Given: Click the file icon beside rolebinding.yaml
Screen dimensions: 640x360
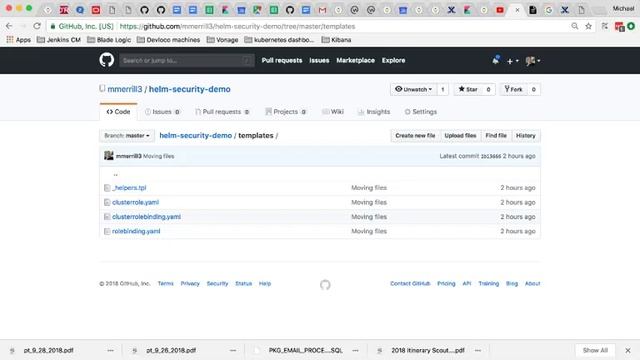Looking at the screenshot, I should point(107,231).
